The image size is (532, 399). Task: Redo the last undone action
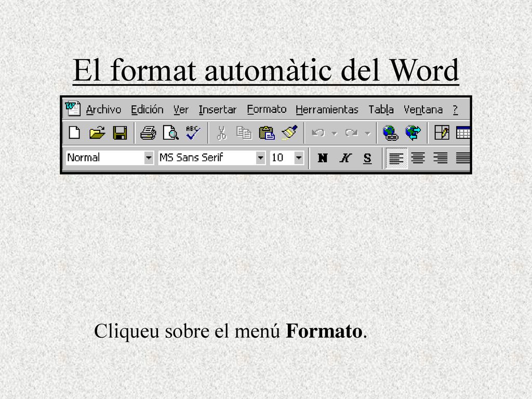pyautogui.click(x=352, y=132)
